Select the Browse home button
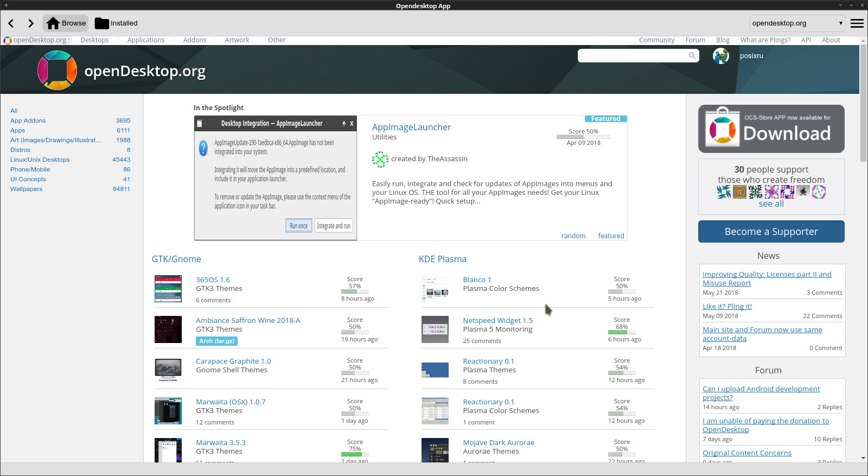Image resolution: width=868 pixels, height=476 pixels. pyautogui.click(x=66, y=23)
